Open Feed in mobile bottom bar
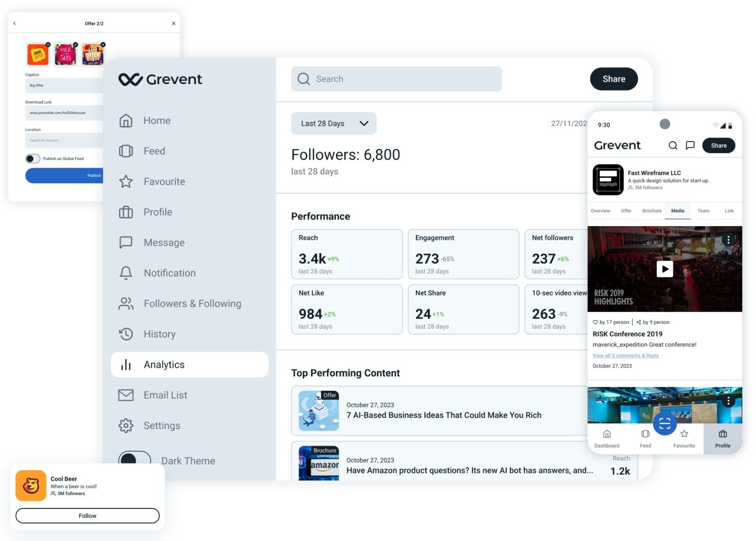Screen dimensions: 756x541 [x=645, y=439]
